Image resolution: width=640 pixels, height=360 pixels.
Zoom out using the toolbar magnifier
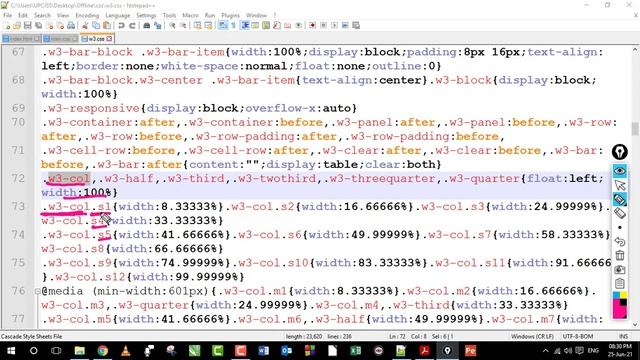click(183, 25)
